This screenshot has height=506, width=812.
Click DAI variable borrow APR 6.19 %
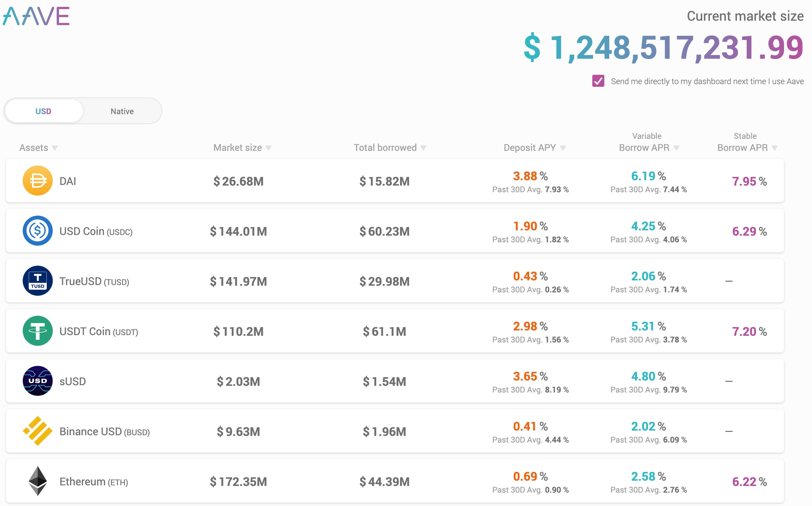[649, 176]
